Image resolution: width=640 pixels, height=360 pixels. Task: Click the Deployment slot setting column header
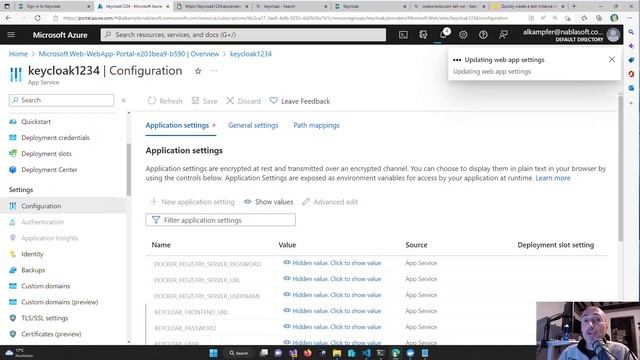pos(556,245)
